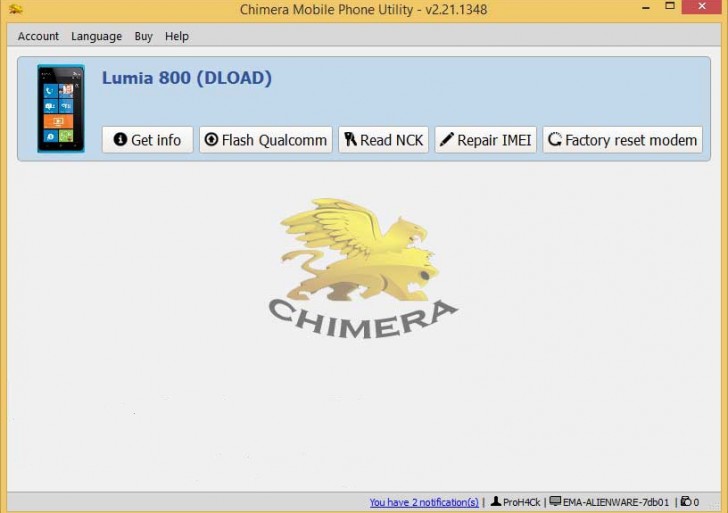Viewport: 728px width, 513px height.
Task: Click the EMA-ALIENWARE computer icon
Action: coord(556,502)
